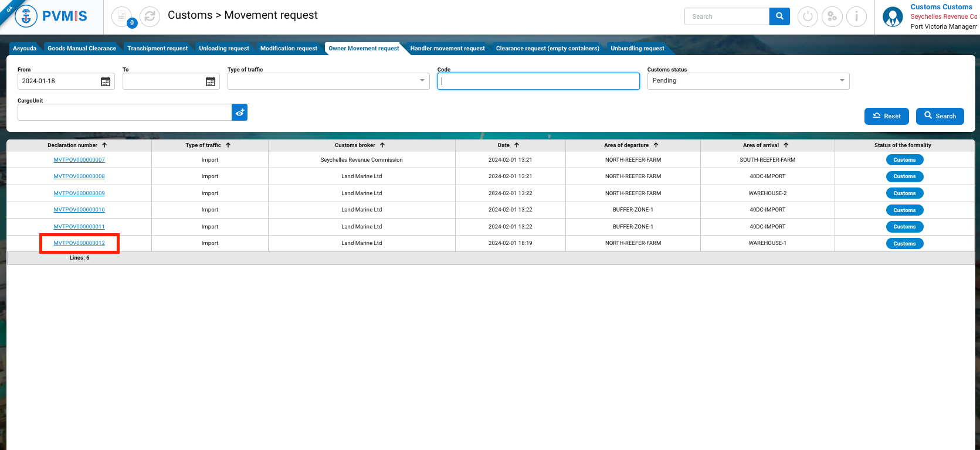
Task: Click the magnifier icon beside top search
Action: coord(779,16)
